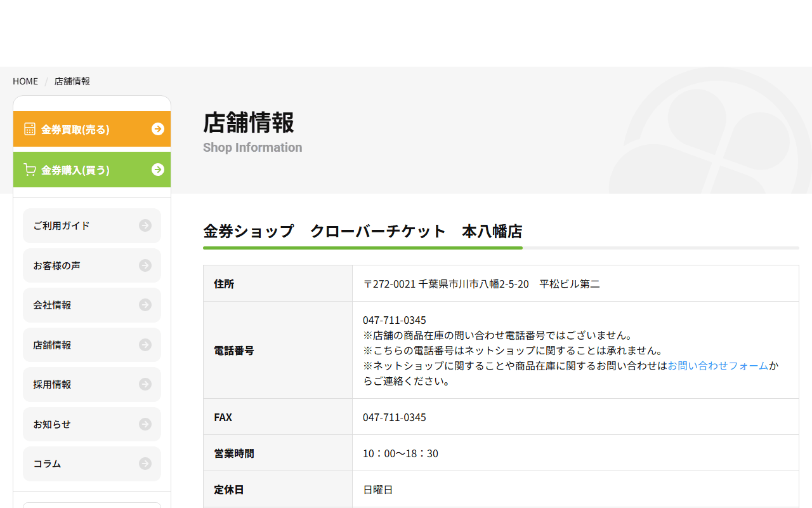The image size is (812, 508).
Task: Click the FAX table header cell
Action: 278,417
